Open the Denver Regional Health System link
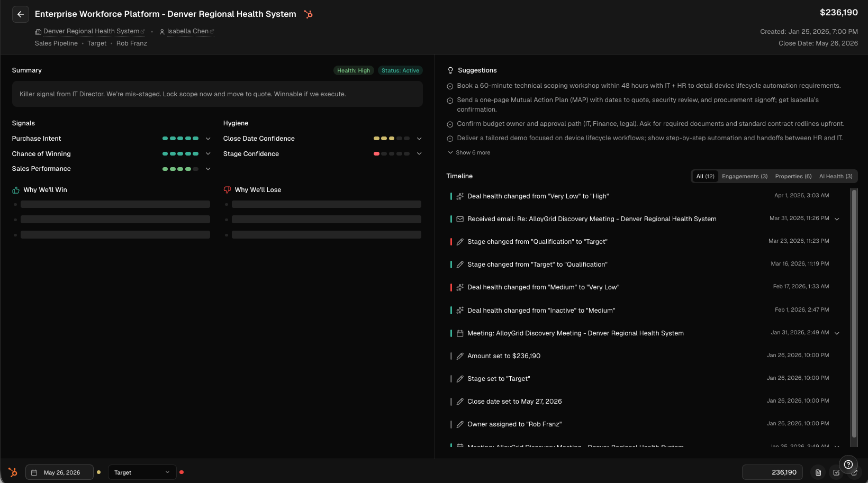The height and width of the screenshot is (483, 868). (91, 31)
